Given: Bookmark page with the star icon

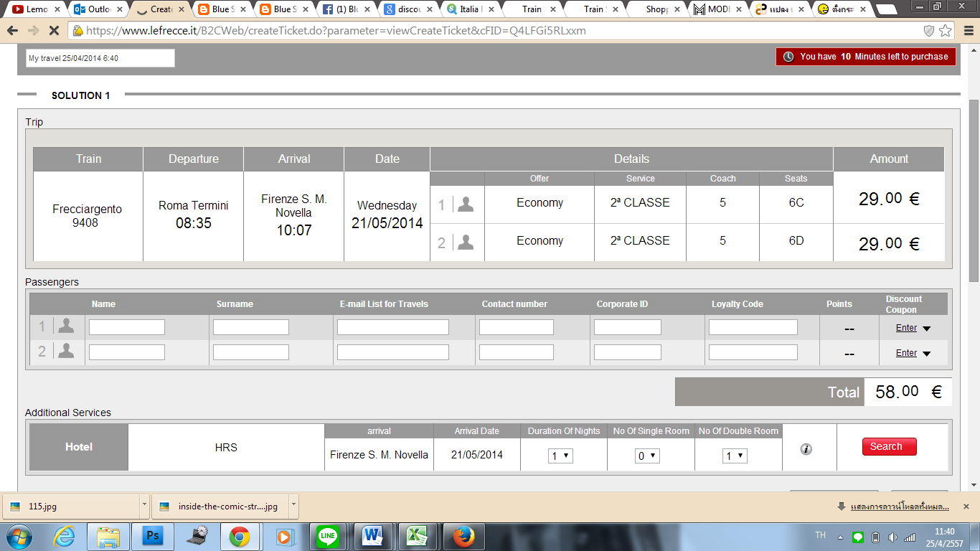Looking at the screenshot, I should pyautogui.click(x=946, y=31).
